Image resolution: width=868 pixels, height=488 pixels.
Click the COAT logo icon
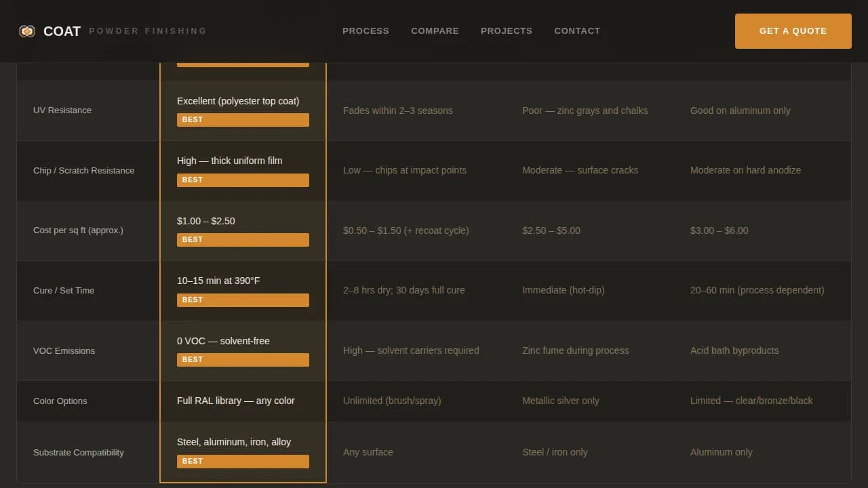(27, 31)
